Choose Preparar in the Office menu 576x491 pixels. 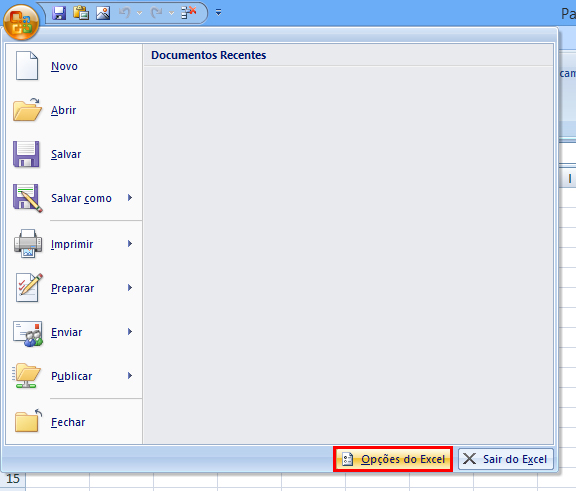click(x=73, y=288)
